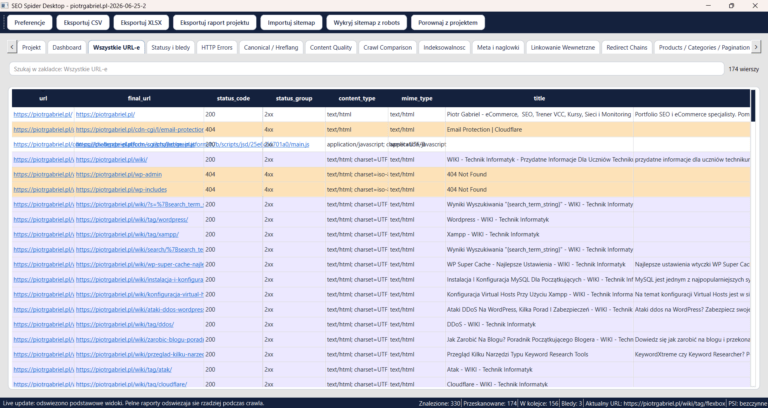Open final_url link piotrgabriel.pl/wp-includes
768x408 pixels.
point(121,190)
